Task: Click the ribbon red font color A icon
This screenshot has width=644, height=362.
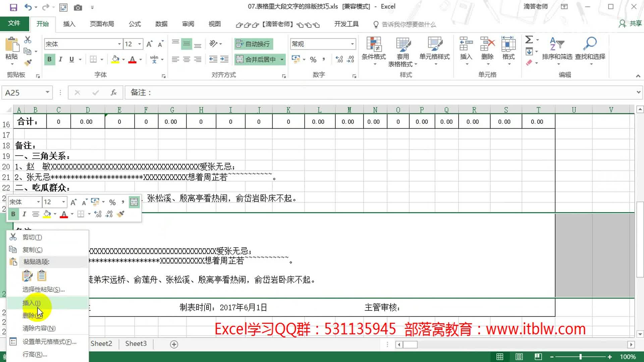Action: coord(132,59)
